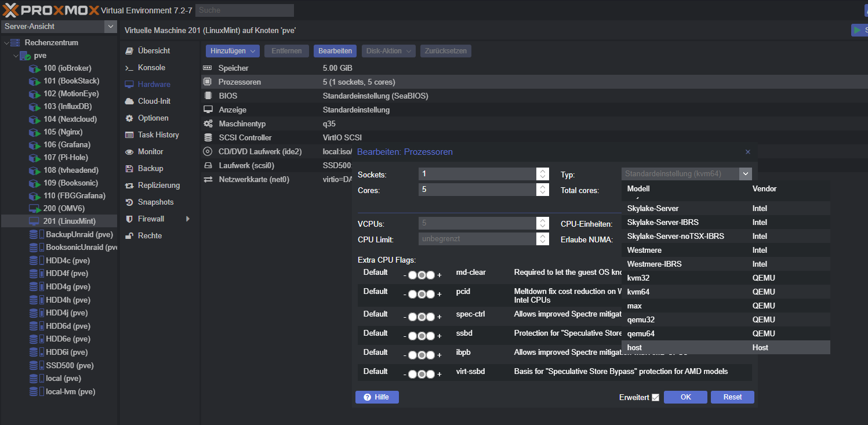Viewport: 868px width, 425px height.
Task: Collapse the pve node
Action: pos(16,56)
